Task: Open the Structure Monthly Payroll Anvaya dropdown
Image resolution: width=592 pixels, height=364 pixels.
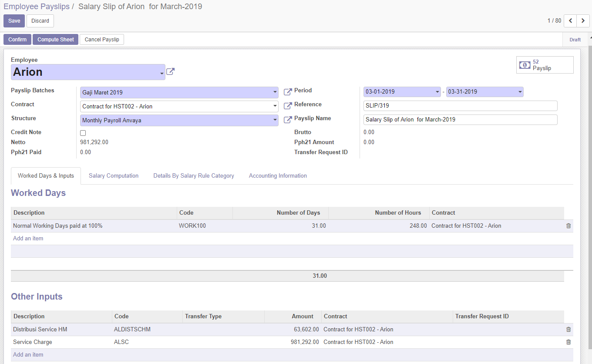Action: (x=275, y=120)
